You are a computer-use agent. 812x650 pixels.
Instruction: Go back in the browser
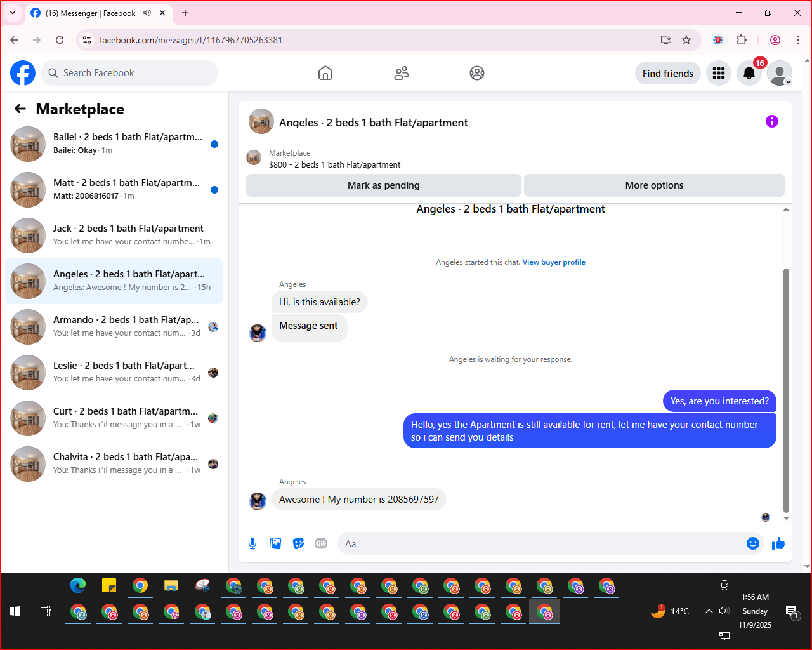click(x=14, y=40)
